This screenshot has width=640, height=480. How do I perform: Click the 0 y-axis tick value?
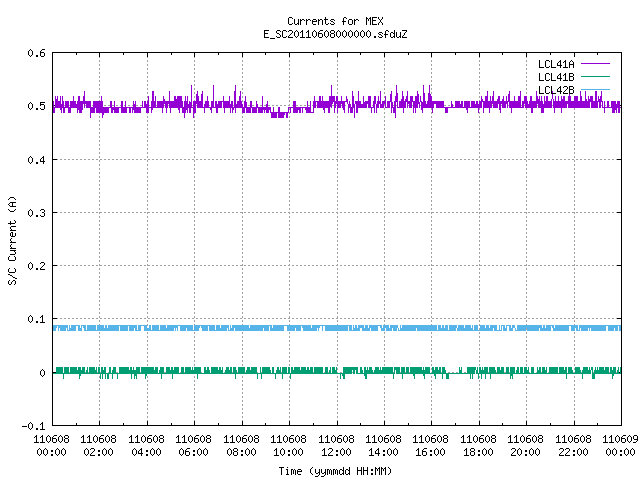[x=42, y=373]
